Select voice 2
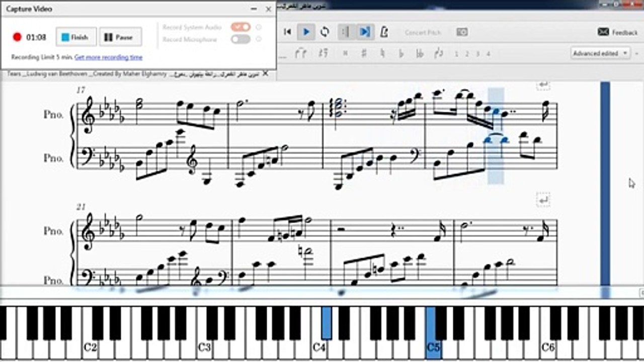The width and height of the screenshot is (644, 362). tap(467, 54)
